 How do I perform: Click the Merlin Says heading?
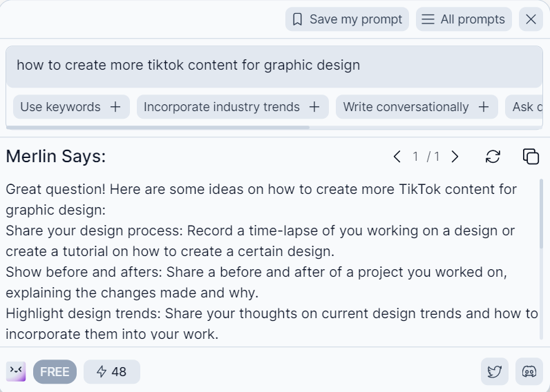tap(56, 157)
